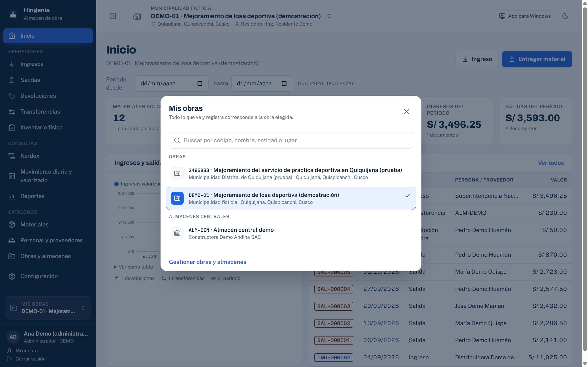Open Devoluciones in sidebar
Viewport: 588px width, 367px height.
(x=48, y=96)
